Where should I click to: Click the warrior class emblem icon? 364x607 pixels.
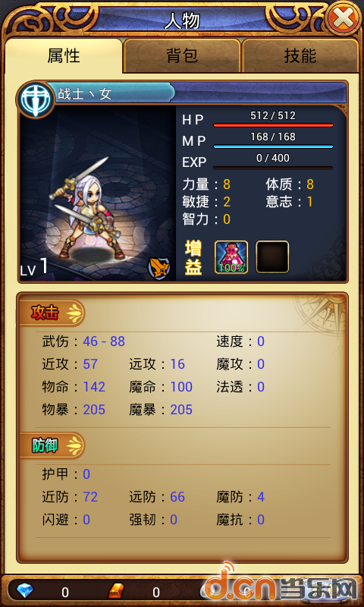pos(35,99)
